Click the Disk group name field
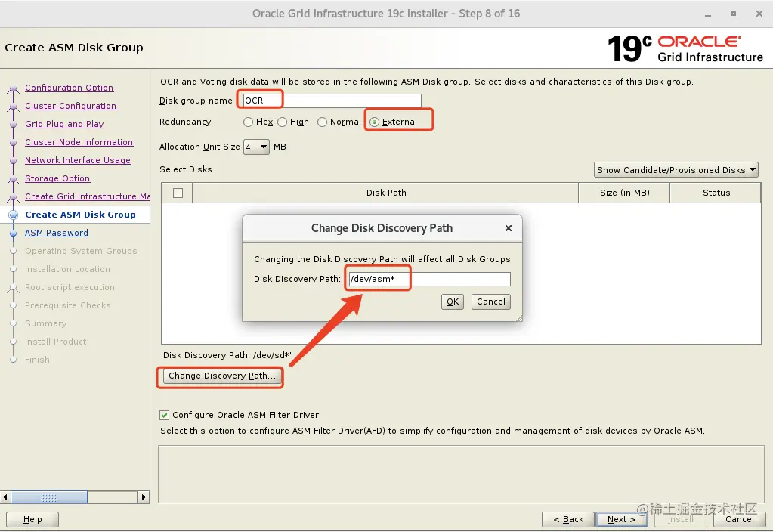 pos(332,101)
